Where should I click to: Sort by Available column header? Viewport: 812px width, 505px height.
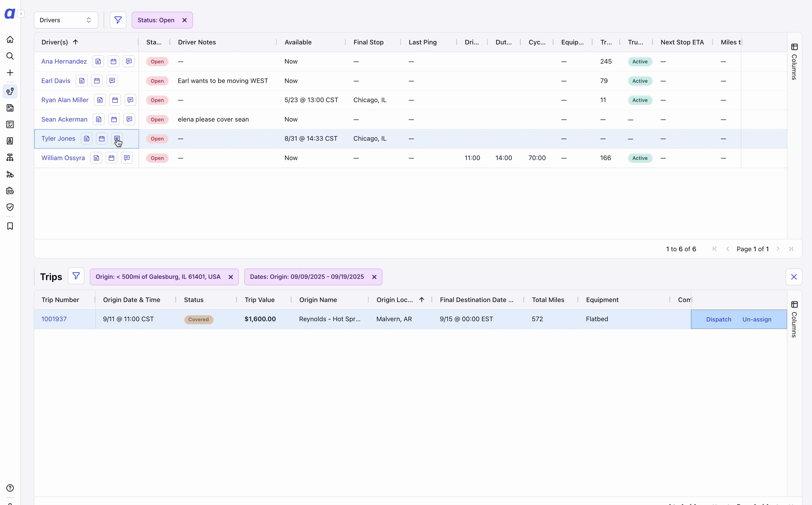point(298,42)
